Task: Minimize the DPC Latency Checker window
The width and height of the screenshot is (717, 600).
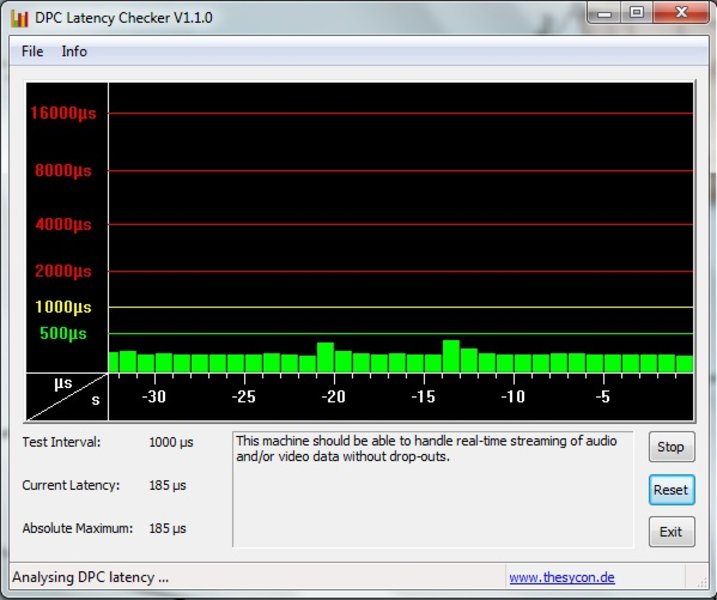Action: 600,13
